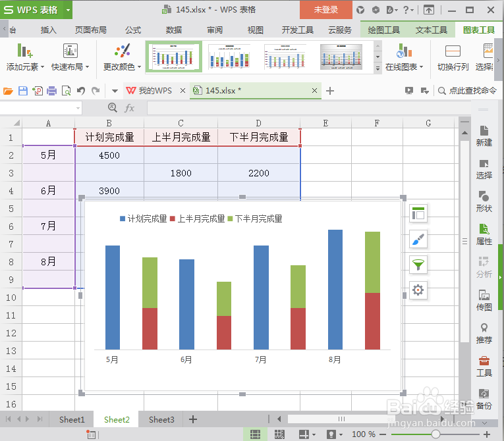Viewport: 504px width, 441px height.
Task: Expand the chart styles gallery more arrow
Action: pyautogui.click(x=378, y=68)
